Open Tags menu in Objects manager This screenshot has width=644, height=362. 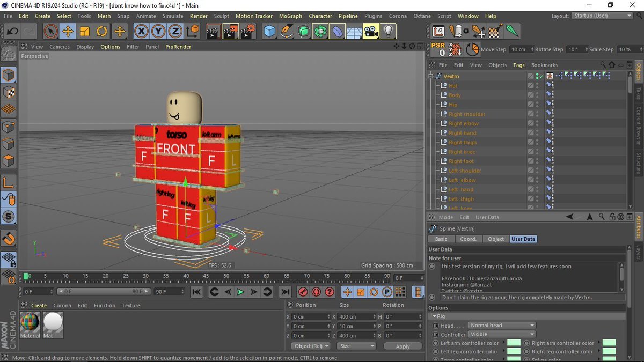coord(519,65)
